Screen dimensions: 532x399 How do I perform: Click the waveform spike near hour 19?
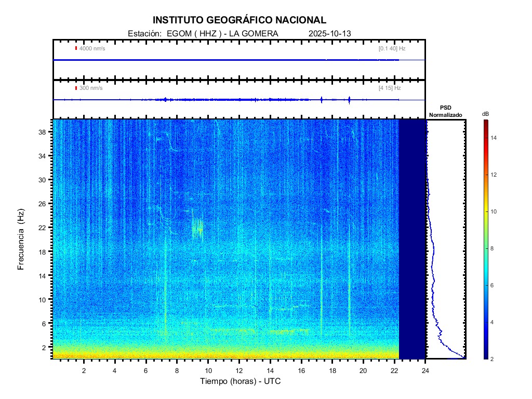[x=349, y=99]
